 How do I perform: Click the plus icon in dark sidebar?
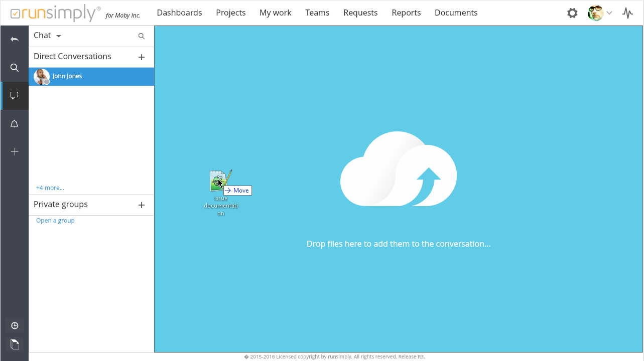tap(15, 152)
